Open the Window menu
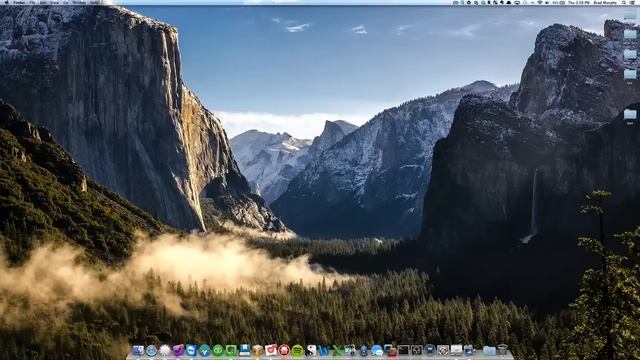Screen dimensions: 640x360 point(79,2)
